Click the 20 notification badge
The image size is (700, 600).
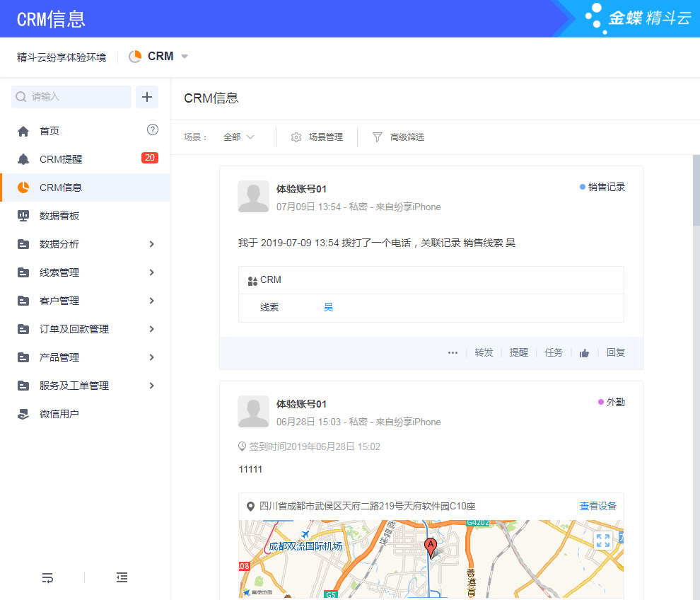coord(150,158)
